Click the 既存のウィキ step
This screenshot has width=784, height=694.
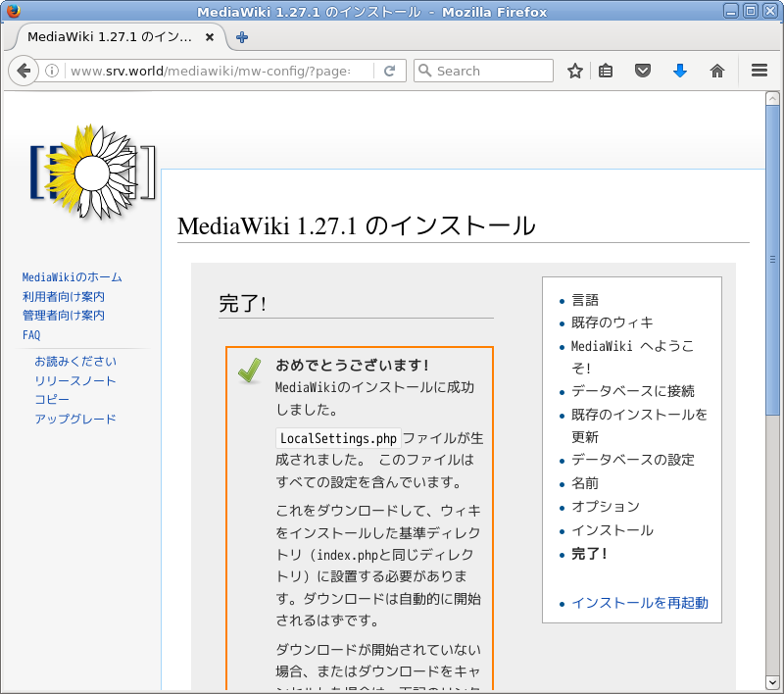pyautogui.click(x=612, y=322)
